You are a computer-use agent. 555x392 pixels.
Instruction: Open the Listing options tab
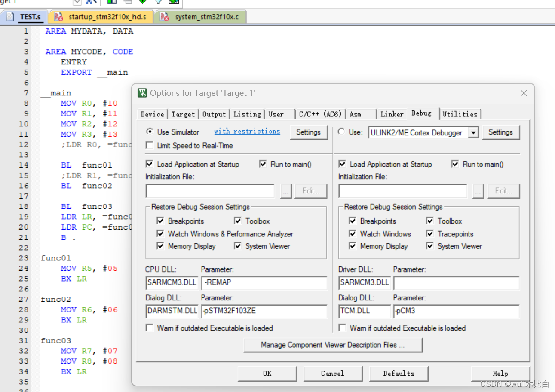pos(247,114)
